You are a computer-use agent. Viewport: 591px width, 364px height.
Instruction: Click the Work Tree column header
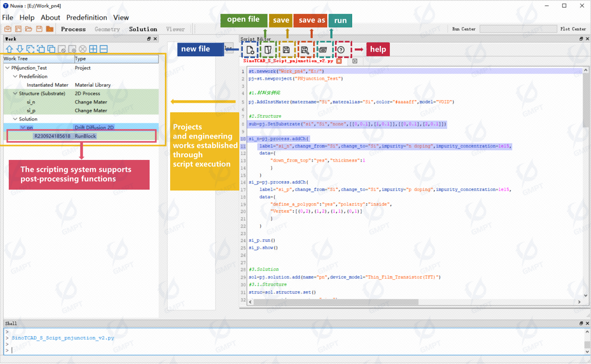(38, 59)
